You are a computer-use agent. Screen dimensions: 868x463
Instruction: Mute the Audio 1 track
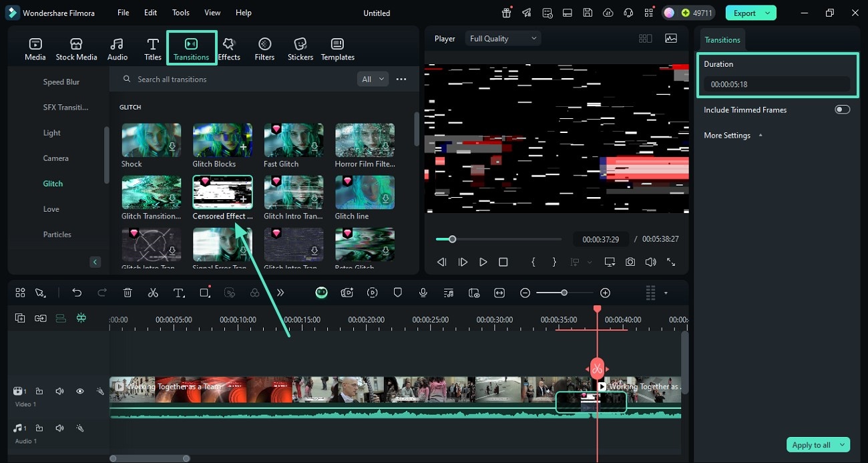coord(59,428)
